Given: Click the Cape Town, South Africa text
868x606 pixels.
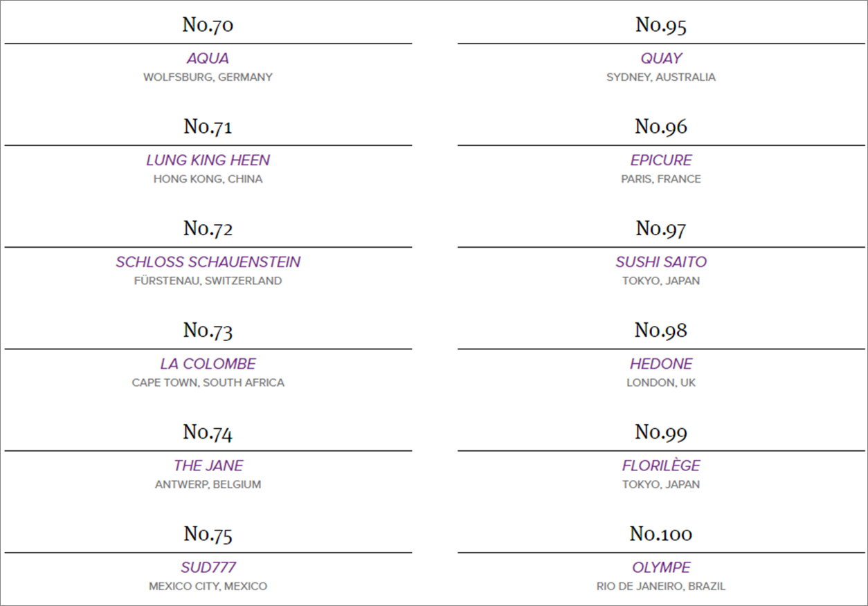Looking at the screenshot, I should 208,383.
